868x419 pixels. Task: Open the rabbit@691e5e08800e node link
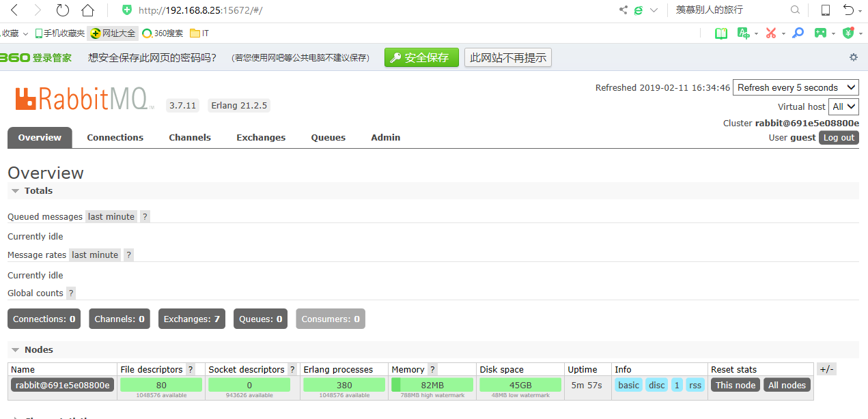[x=62, y=385]
